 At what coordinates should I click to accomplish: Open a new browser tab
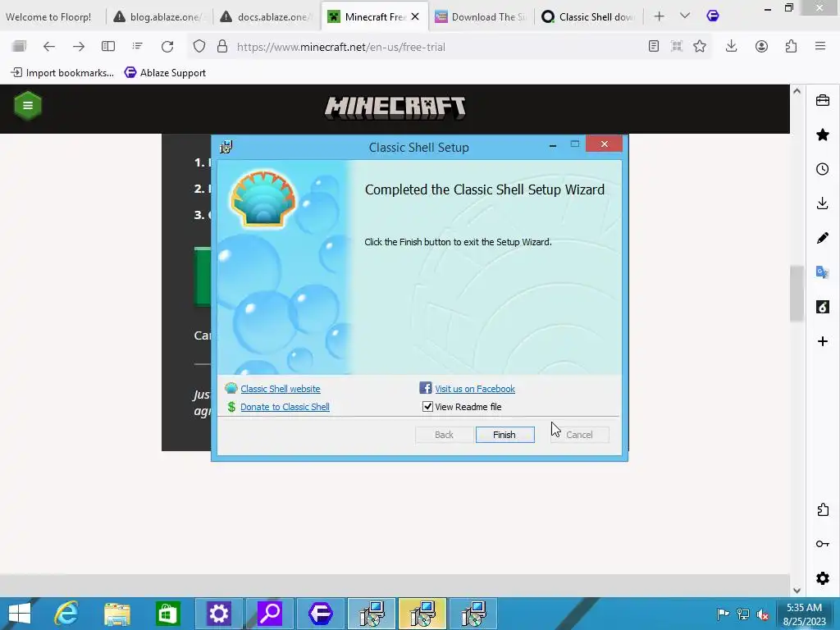point(659,16)
